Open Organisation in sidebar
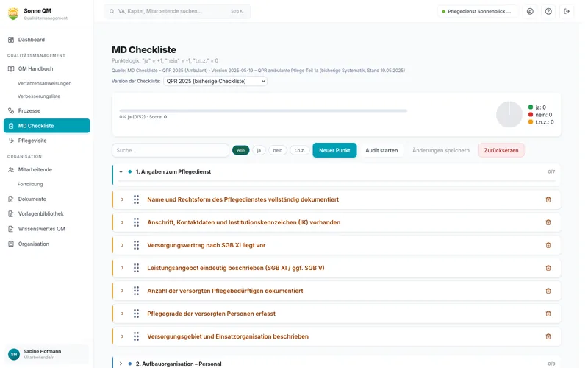The width and height of the screenshot is (588, 368). pyautogui.click(x=46, y=244)
